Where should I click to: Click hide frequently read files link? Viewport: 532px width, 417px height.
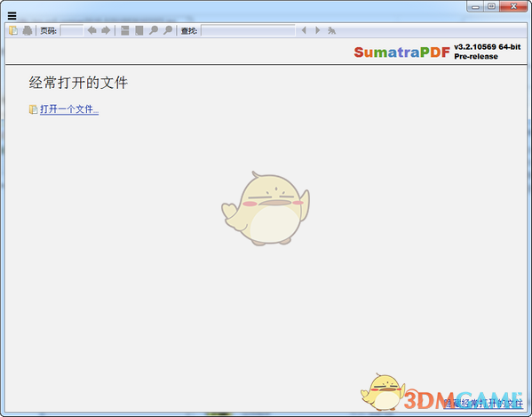(483, 403)
